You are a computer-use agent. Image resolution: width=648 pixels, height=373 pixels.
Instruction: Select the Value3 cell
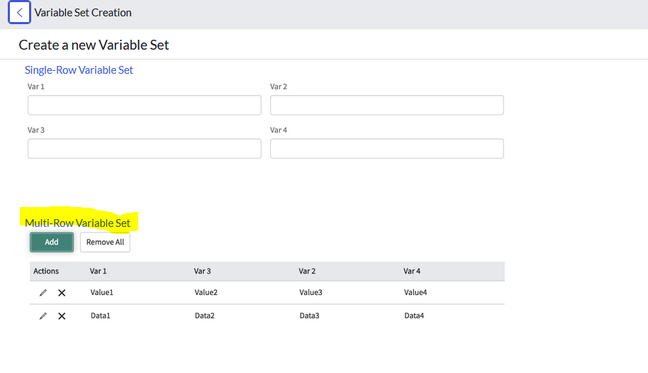(311, 292)
